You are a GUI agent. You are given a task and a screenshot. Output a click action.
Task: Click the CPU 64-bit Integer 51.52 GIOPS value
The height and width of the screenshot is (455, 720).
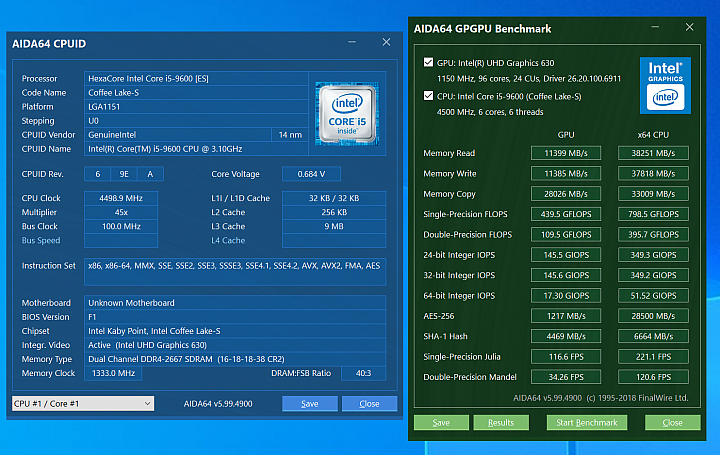653,296
